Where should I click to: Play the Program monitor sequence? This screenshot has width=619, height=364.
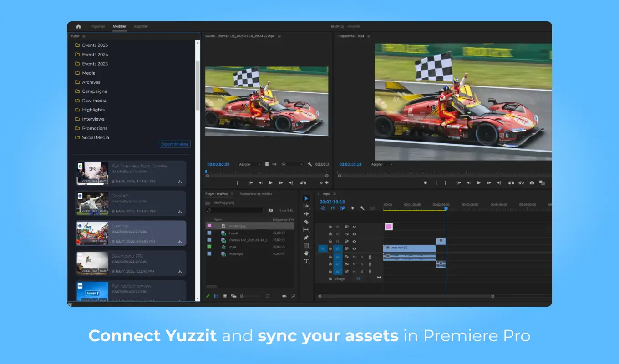coord(478,182)
